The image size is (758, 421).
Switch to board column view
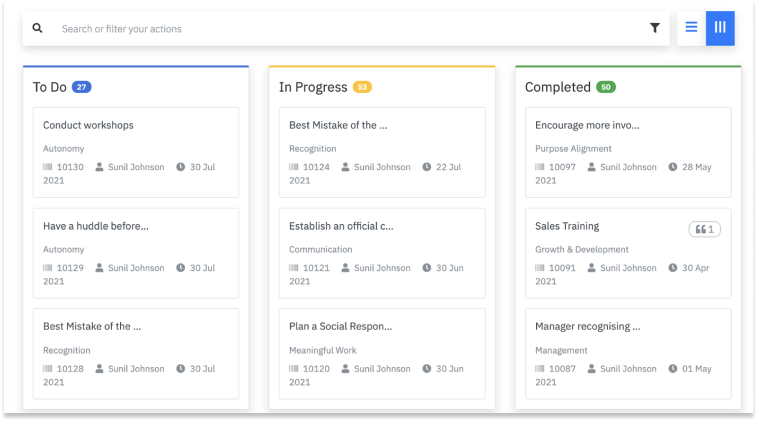click(720, 28)
